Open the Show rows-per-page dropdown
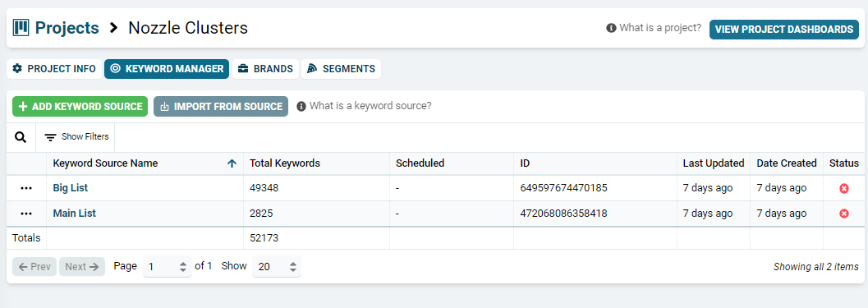Image resolution: width=868 pixels, height=308 pixels. [x=277, y=266]
